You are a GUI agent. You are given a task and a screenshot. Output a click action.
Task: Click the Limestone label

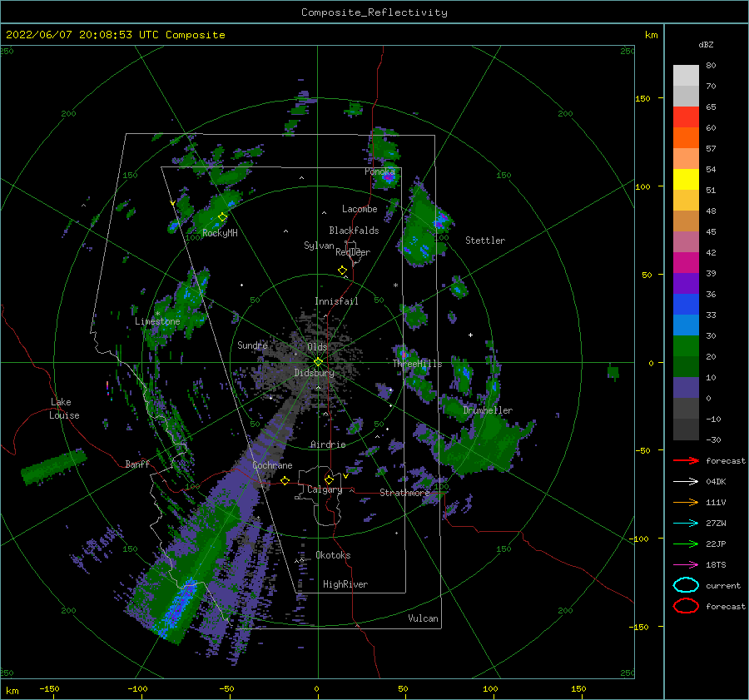pyautogui.click(x=157, y=321)
